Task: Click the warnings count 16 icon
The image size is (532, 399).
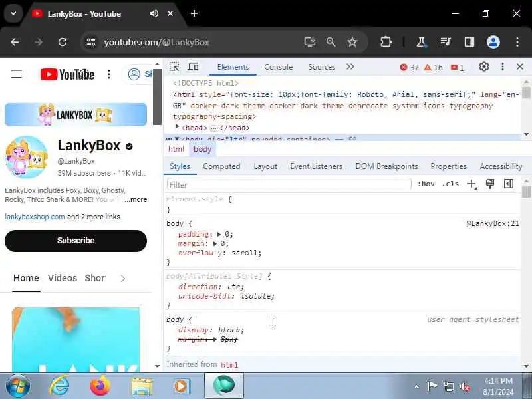Action: click(434, 68)
